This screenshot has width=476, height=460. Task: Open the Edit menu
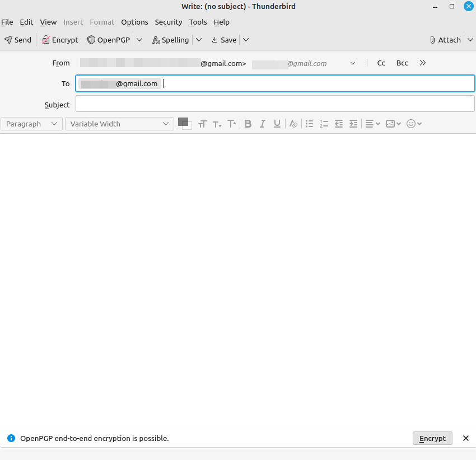coord(26,22)
